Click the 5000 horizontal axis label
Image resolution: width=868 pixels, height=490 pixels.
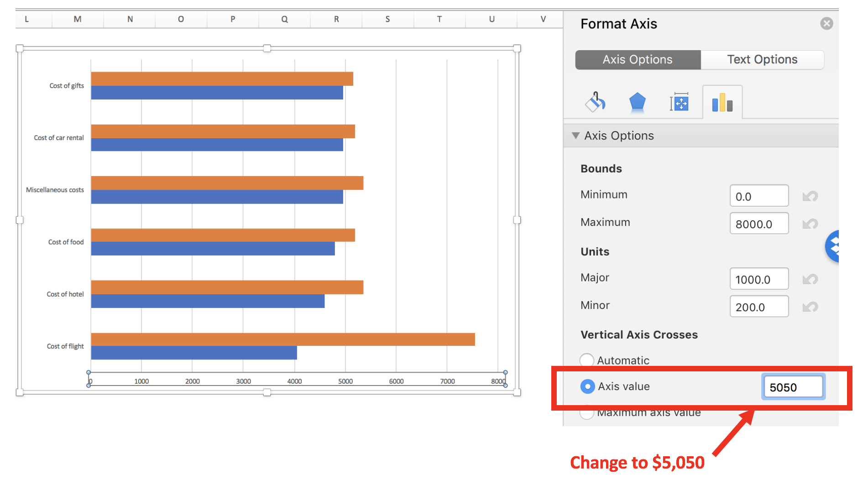[x=345, y=381]
